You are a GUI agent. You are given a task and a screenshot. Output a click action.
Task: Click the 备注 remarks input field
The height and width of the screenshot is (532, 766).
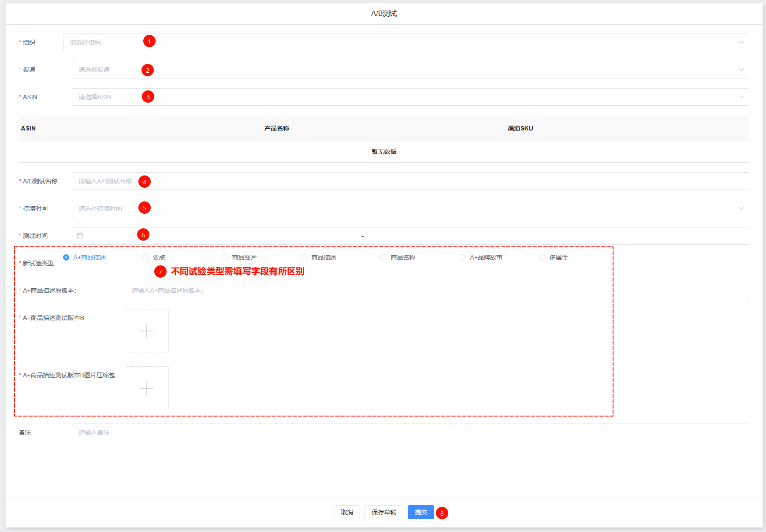[410, 432]
